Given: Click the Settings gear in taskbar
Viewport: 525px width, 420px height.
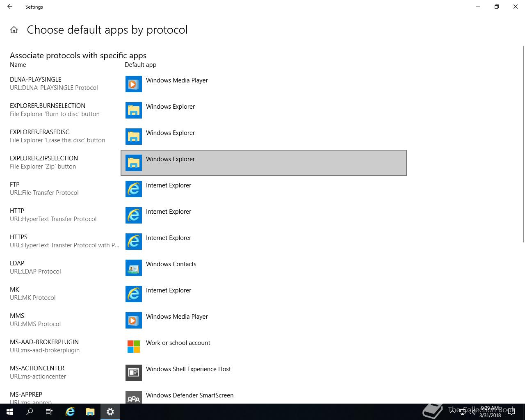Looking at the screenshot, I should 110,412.
